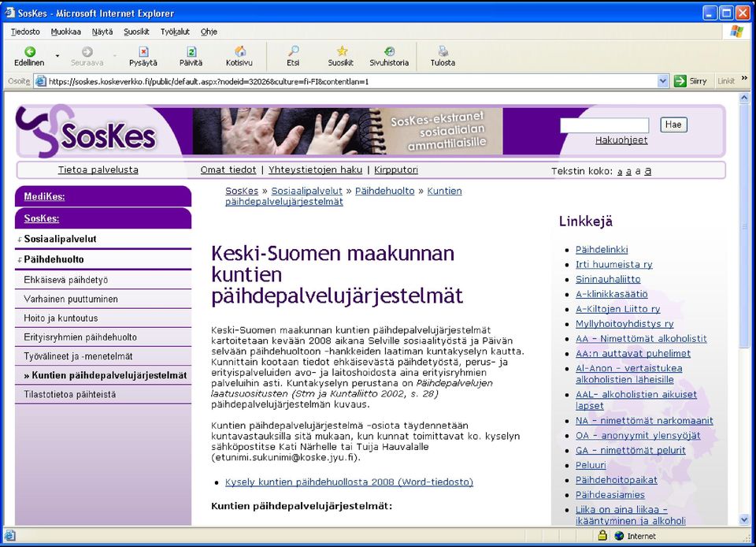Click the green Siirry go arrow

680,81
